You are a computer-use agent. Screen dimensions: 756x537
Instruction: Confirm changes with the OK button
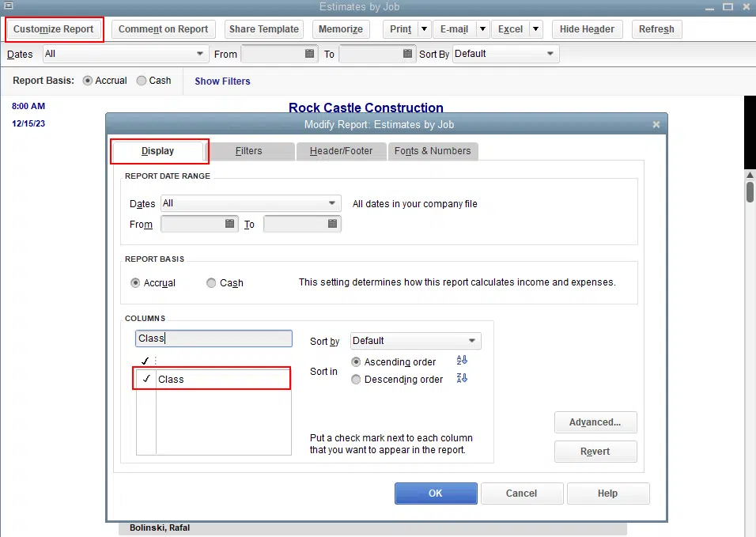[436, 494]
